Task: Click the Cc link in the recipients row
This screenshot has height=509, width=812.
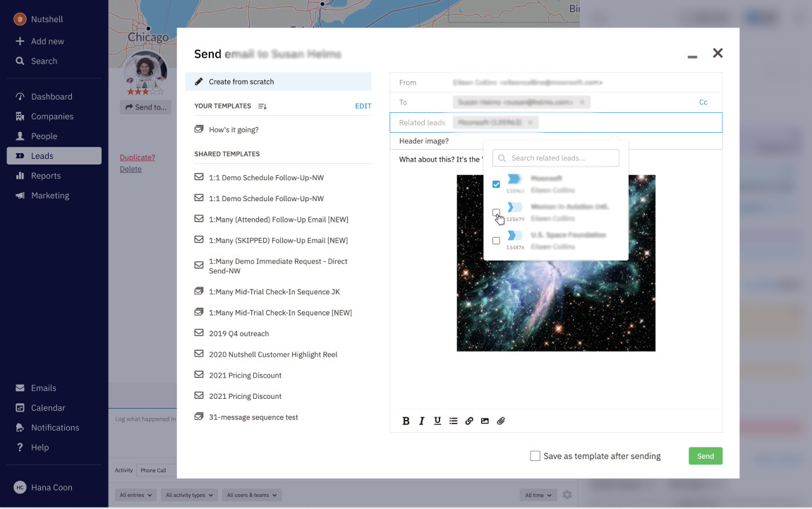Action: click(x=703, y=102)
